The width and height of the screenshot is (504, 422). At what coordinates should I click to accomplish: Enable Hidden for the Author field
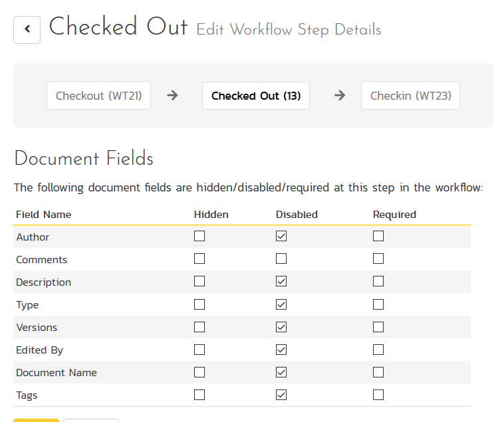pos(199,236)
